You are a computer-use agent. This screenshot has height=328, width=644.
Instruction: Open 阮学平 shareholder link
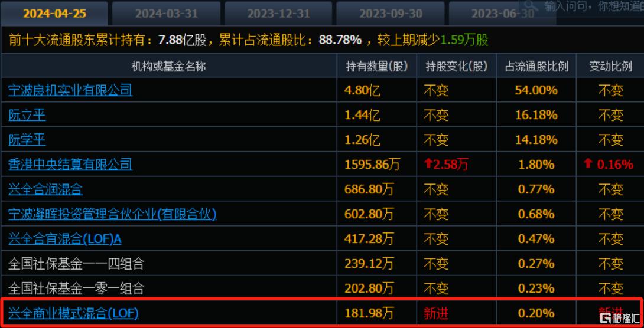(x=27, y=140)
